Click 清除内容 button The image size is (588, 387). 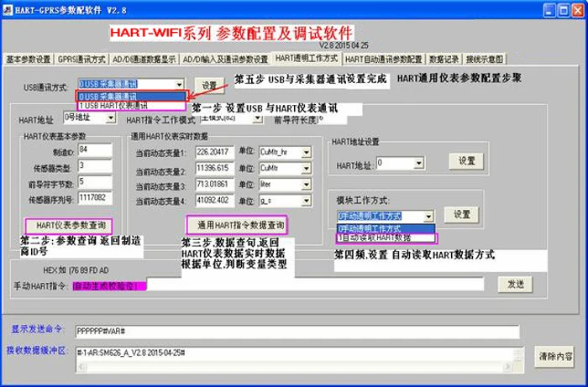point(554,356)
